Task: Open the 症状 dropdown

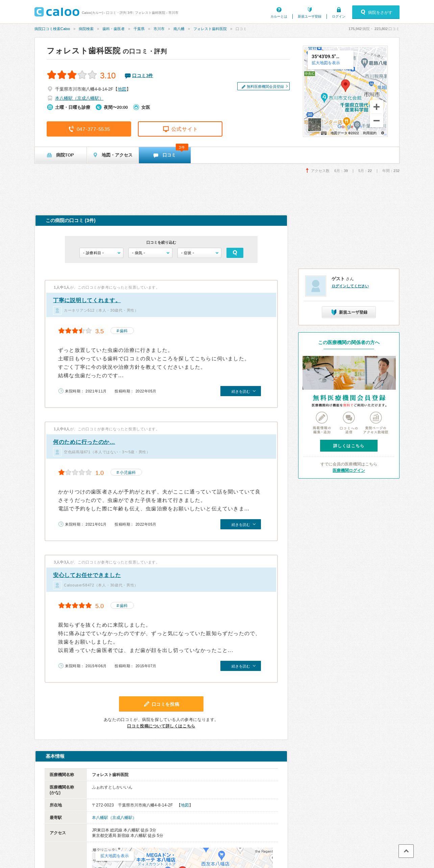Action: 199,253
